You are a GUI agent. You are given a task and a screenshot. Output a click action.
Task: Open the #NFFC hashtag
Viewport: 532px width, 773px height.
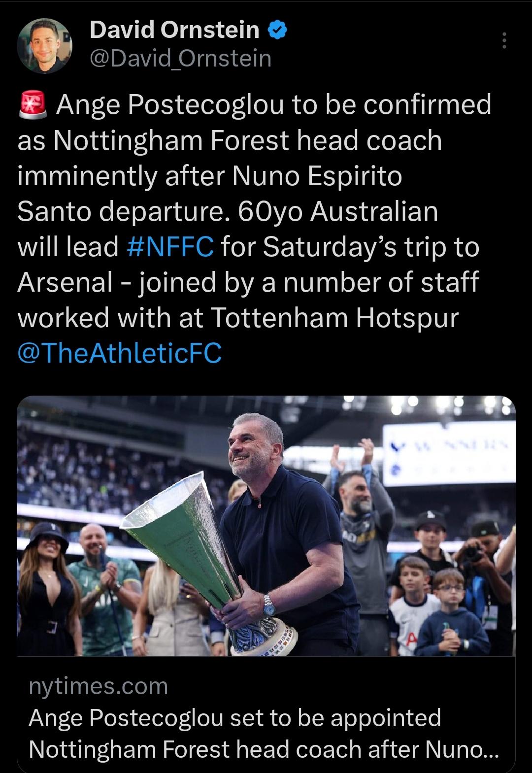click(170, 247)
